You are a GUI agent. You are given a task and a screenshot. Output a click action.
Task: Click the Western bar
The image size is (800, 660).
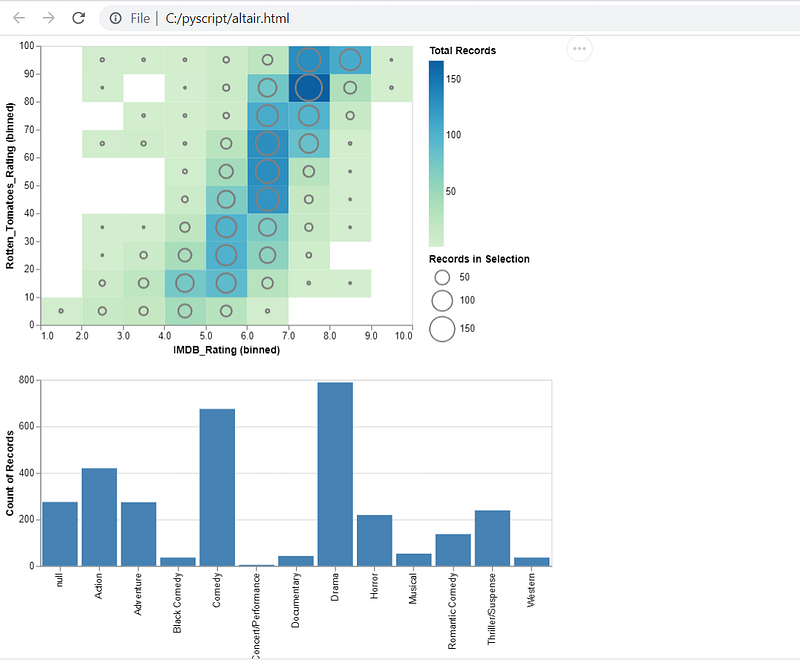[x=532, y=562]
